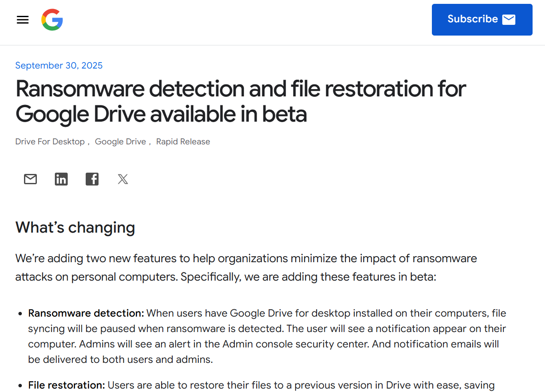The width and height of the screenshot is (545, 392).
Task: Open the 'Drive For Desktop' label link
Action: [50, 141]
